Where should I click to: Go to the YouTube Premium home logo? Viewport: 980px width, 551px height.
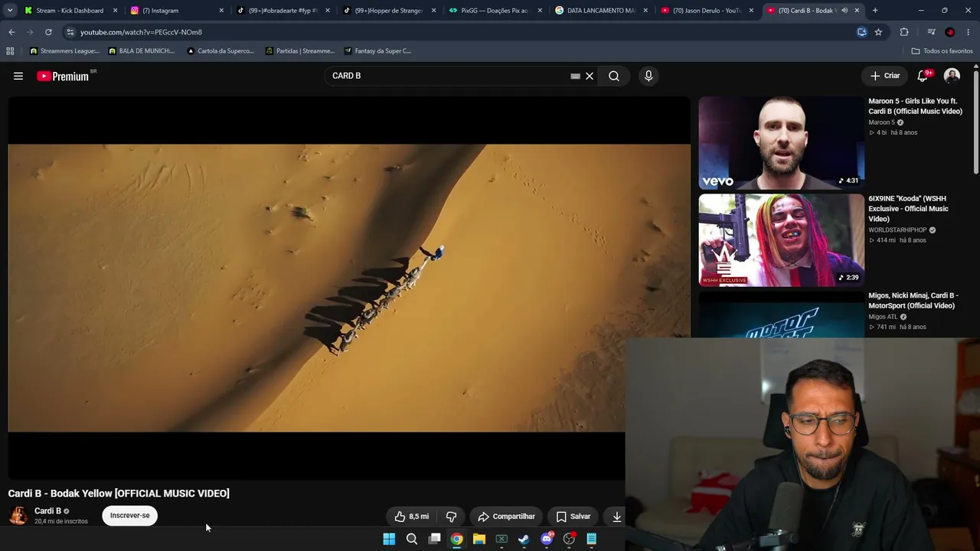[x=63, y=76]
